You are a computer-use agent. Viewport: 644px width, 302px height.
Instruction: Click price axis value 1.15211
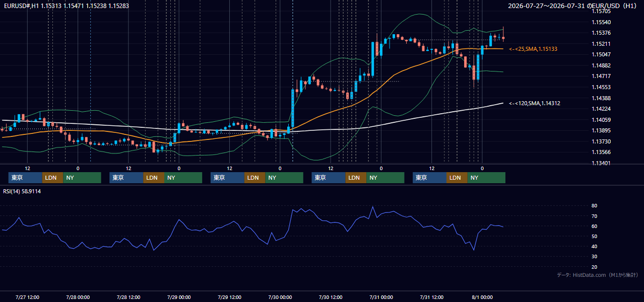pos(601,44)
